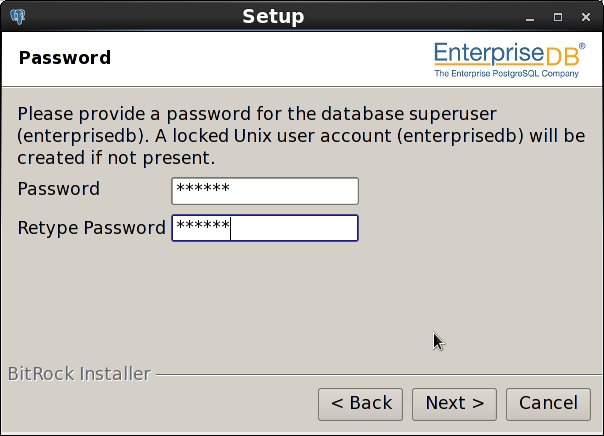Click the Password field label
This screenshot has width=604, height=436.
(x=59, y=189)
